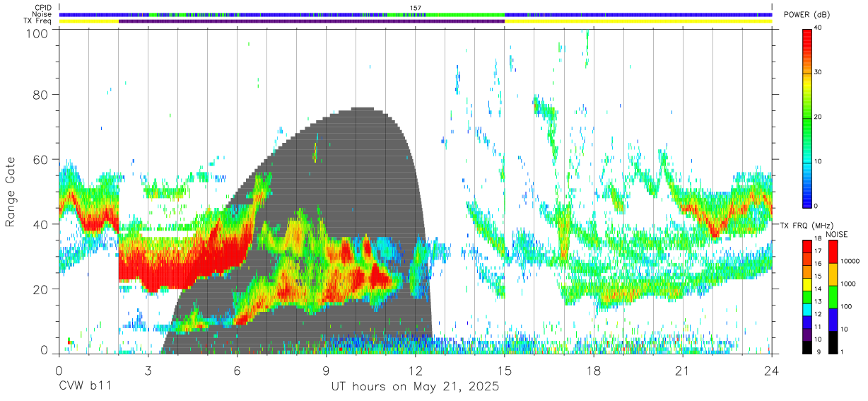Screen dimensions: 868x401
Task: Click the 6 hour tick on time axis
Action: coord(237,371)
